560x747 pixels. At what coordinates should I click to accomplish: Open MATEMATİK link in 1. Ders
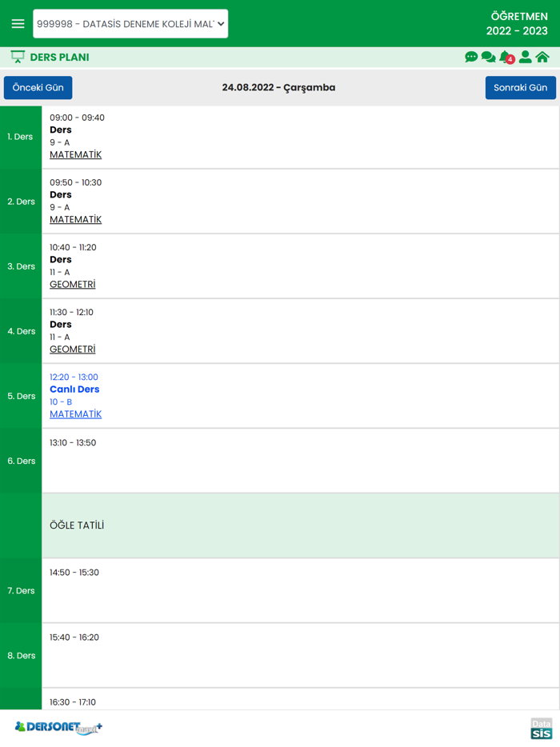pyautogui.click(x=76, y=155)
